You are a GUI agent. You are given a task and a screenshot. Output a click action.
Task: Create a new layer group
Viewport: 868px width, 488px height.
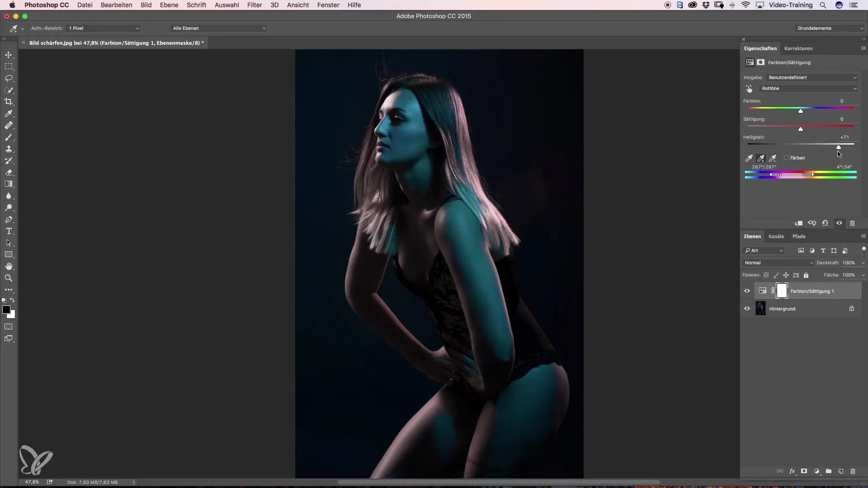[829, 471]
